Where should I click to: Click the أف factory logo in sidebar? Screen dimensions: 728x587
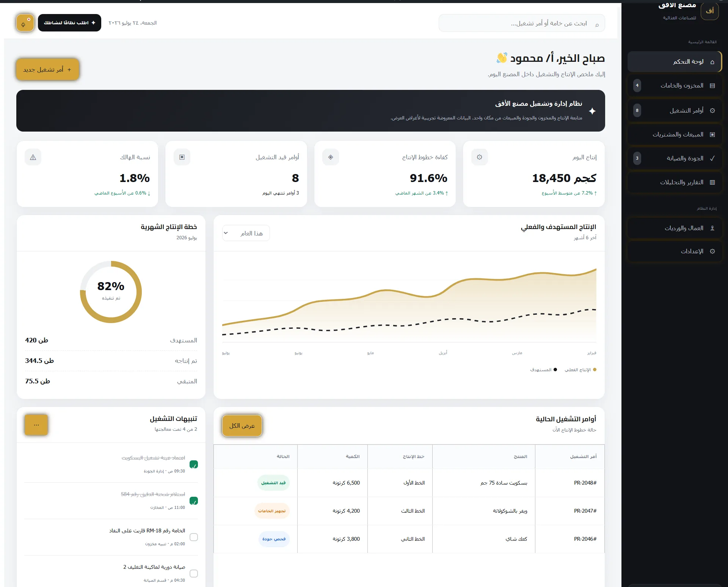click(x=710, y=11)
